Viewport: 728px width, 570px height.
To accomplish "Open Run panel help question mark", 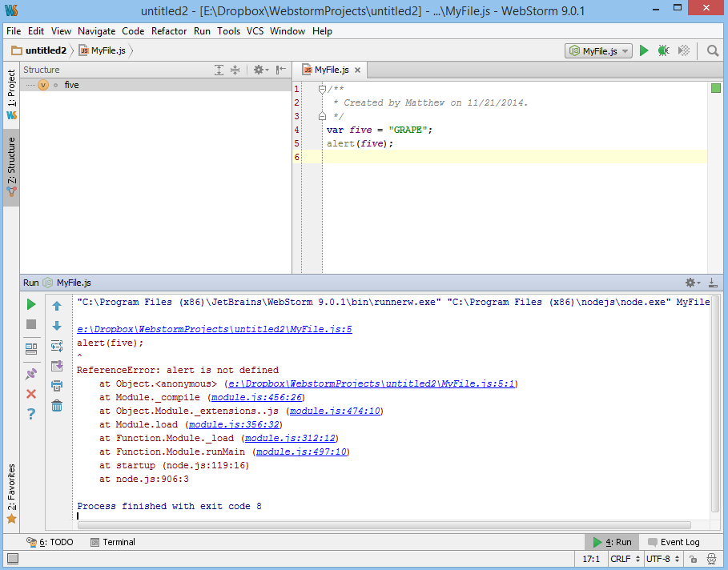I will click(31, 414).
